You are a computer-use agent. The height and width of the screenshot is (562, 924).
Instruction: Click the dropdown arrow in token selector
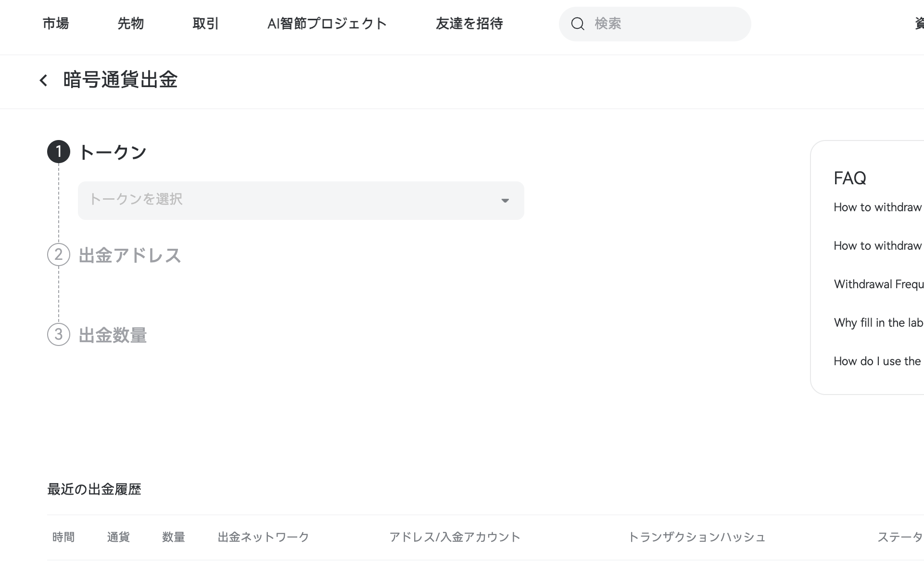pos(505,201)
